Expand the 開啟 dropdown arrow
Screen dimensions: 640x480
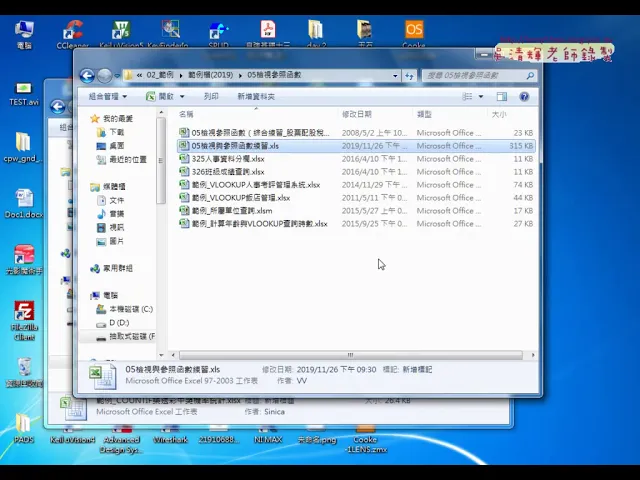[182, 97]
